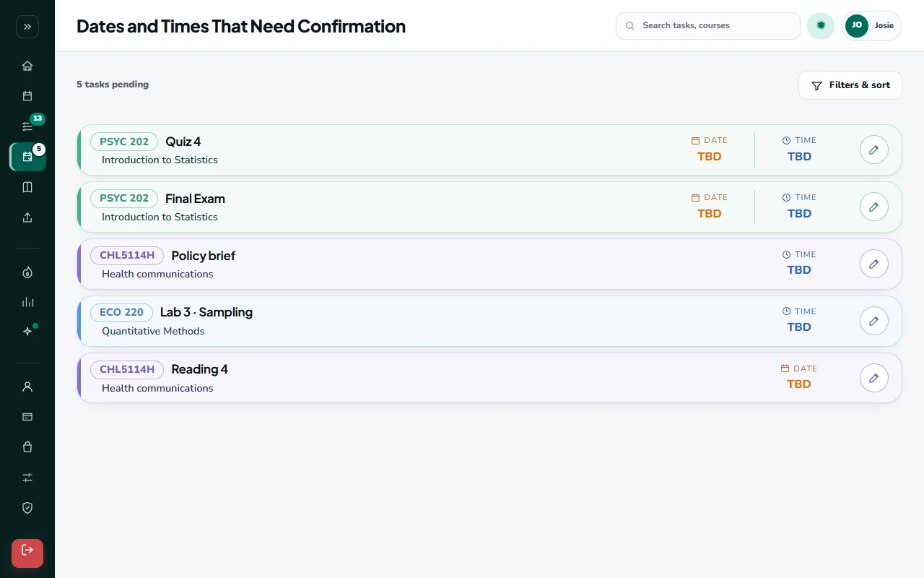The width and height of the screenshot is (924, 578).
Task: Click the upload icon in sidebar
Action: 27,217
